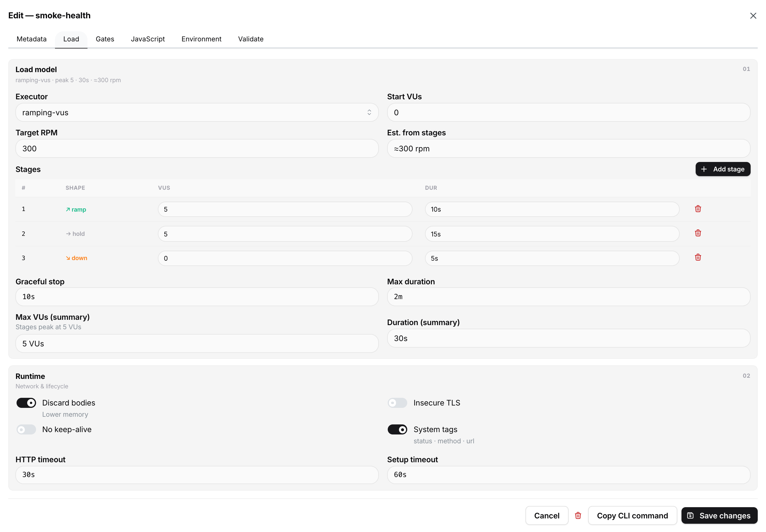Switch to the Metadata tab
This screenshot has width=766, height=532.
coord(32,39)
